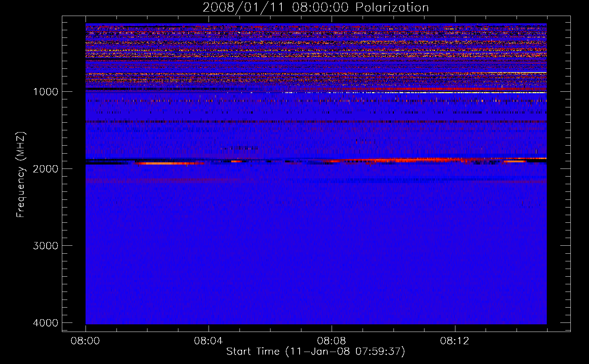Click the 08:00 time tick label
589x364 pixels.
pos(86,341)
